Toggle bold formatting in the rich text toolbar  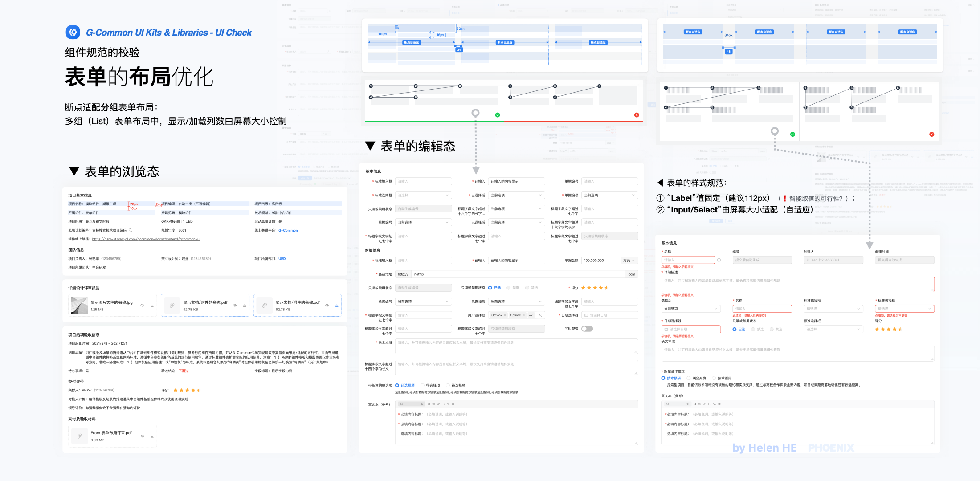click(x=429, y=404)
